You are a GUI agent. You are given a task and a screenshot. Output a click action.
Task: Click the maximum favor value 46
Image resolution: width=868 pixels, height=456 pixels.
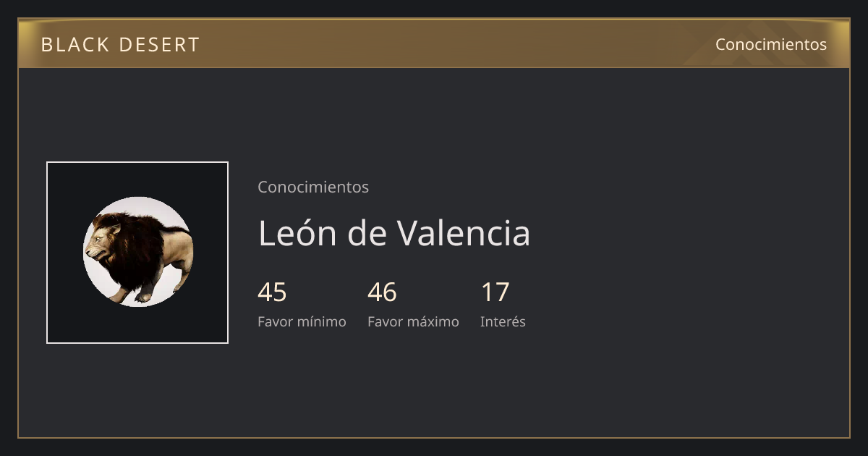(382, 292)
